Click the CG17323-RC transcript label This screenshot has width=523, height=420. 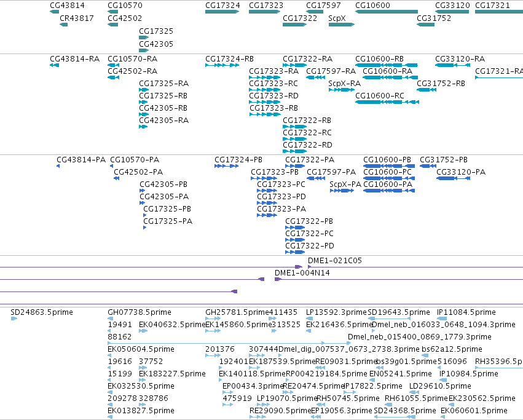point(273,84)
